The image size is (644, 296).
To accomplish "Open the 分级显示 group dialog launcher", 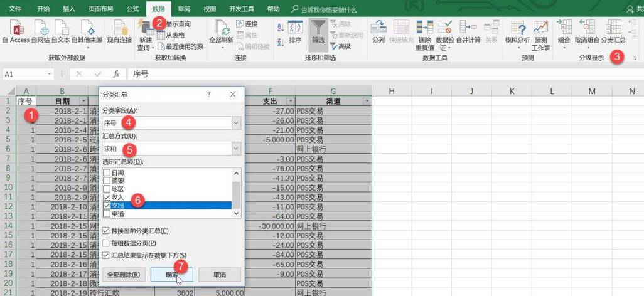I will [635, 58].
